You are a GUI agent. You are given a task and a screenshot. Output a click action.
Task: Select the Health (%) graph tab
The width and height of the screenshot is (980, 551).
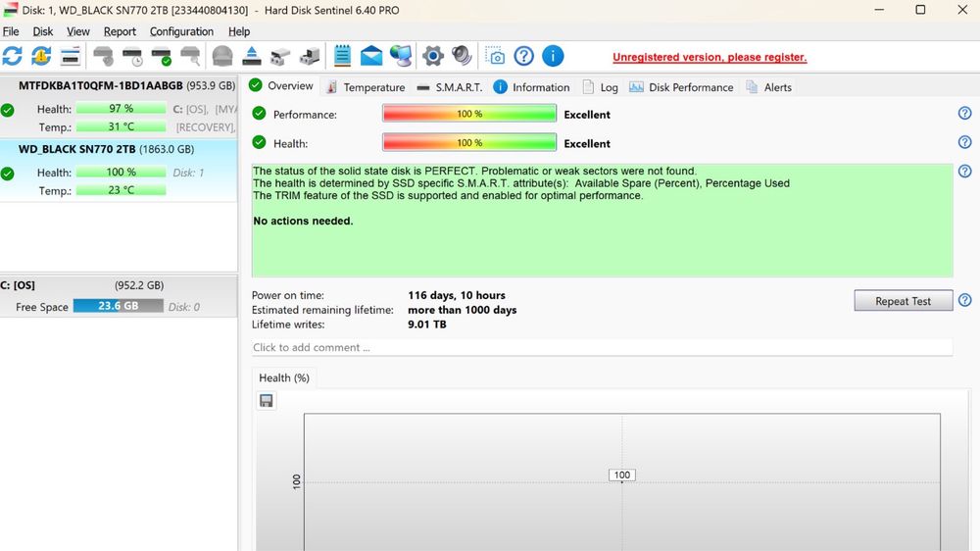tap(284, 377)
